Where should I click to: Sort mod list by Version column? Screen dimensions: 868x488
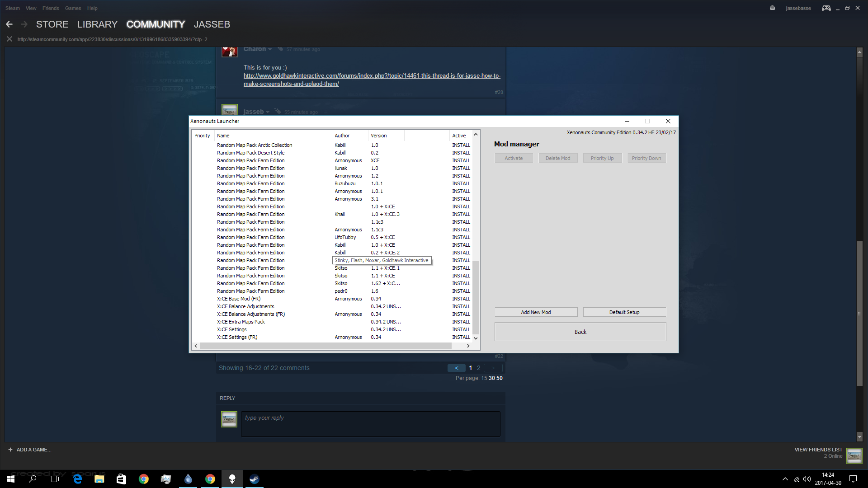(x=386, y=136)
